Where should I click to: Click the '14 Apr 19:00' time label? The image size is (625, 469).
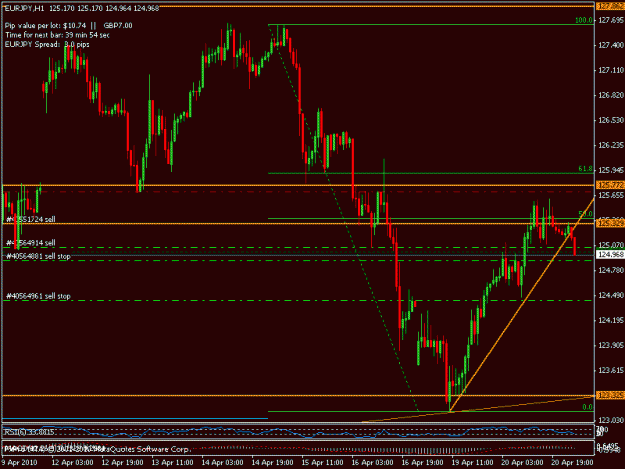[272, 463]
